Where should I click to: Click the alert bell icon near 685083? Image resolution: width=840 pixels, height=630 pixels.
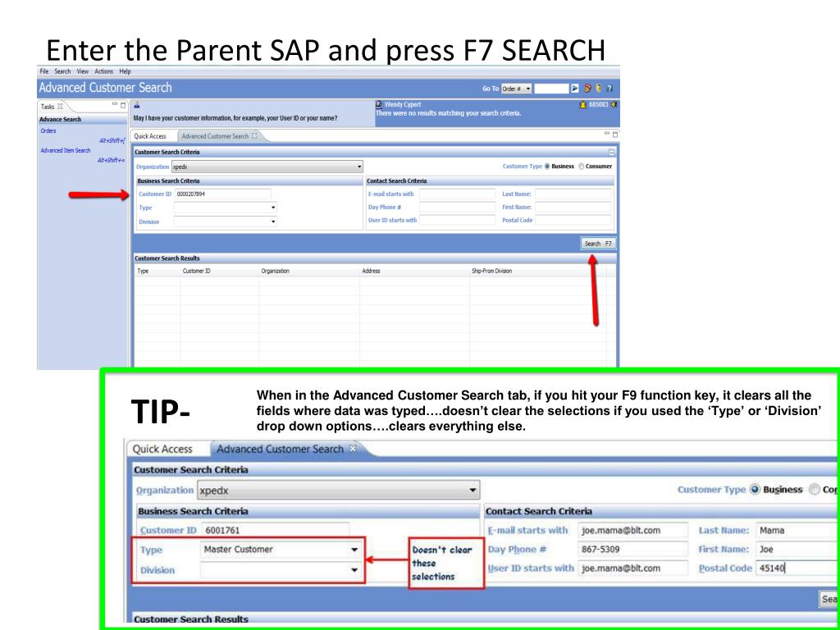tap(583, 105)
